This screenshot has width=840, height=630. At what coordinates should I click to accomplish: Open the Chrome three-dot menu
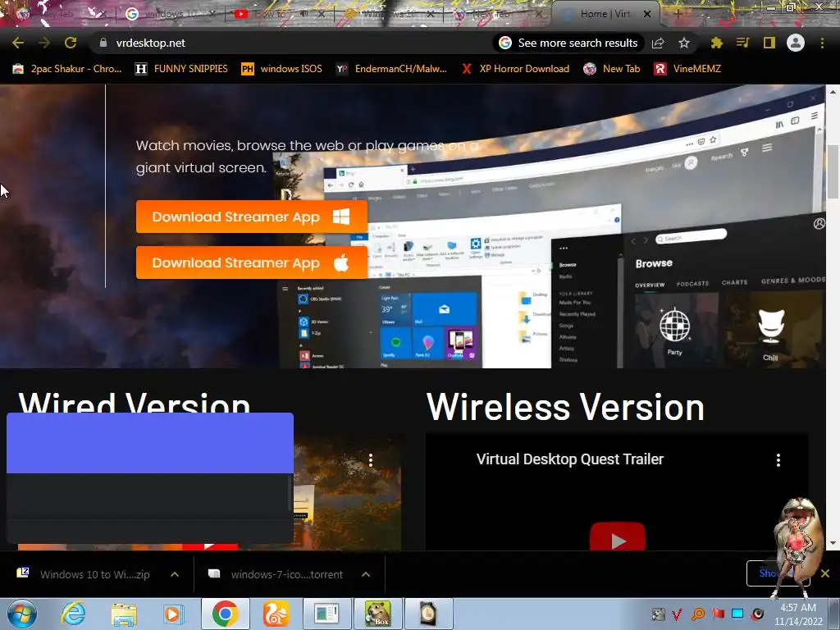tap(822, 43)
